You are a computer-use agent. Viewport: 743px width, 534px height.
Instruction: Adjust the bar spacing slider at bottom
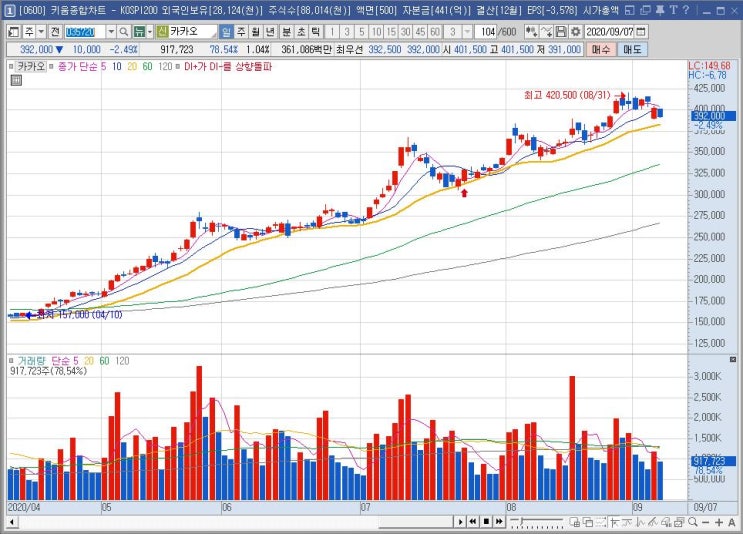(536, 522)
